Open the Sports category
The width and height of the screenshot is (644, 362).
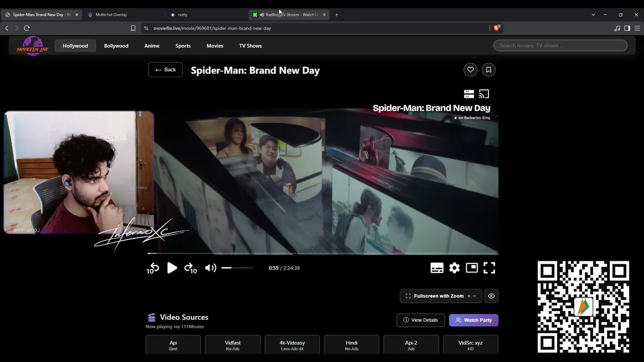pyautogui.click(x=183, y=46)
